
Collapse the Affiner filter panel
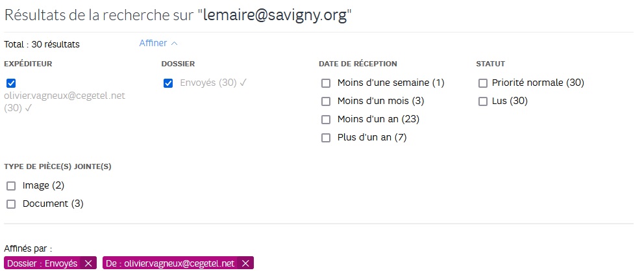coord(158,44)
